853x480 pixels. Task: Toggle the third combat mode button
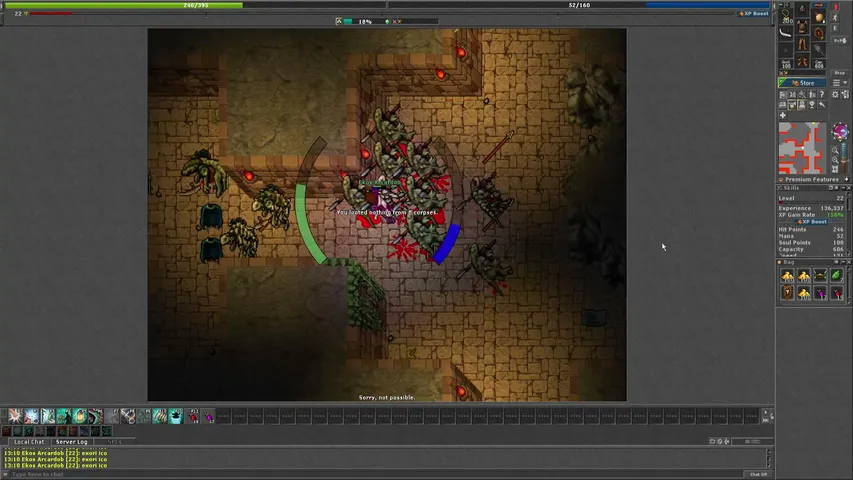coord(836,28)
